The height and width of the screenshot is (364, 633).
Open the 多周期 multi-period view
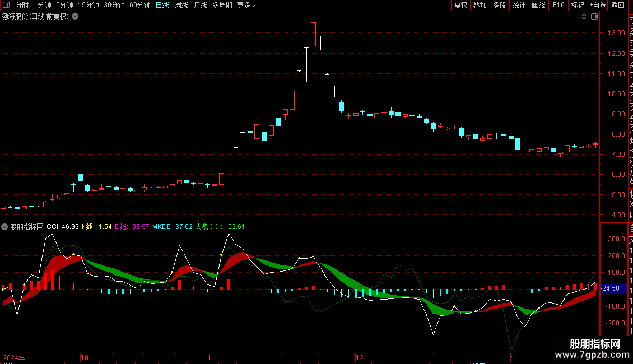point(222,5)
